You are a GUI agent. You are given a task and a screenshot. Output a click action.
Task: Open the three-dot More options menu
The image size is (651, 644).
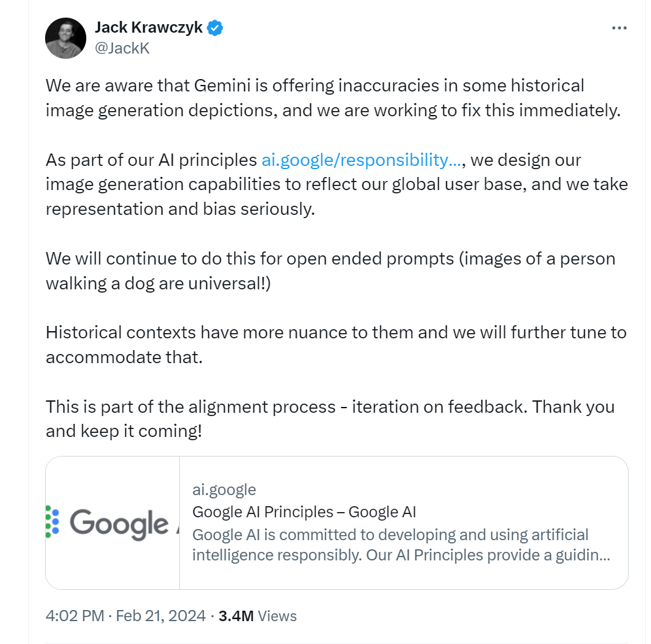pos(618,28)
